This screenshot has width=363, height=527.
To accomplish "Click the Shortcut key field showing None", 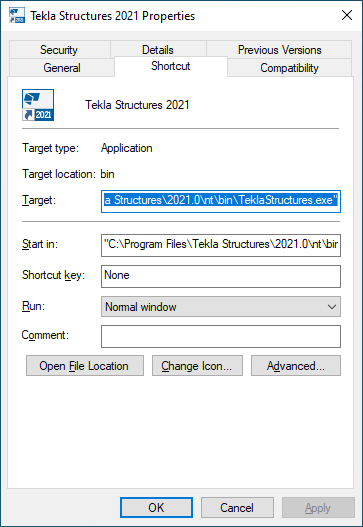I will point(221,276).
